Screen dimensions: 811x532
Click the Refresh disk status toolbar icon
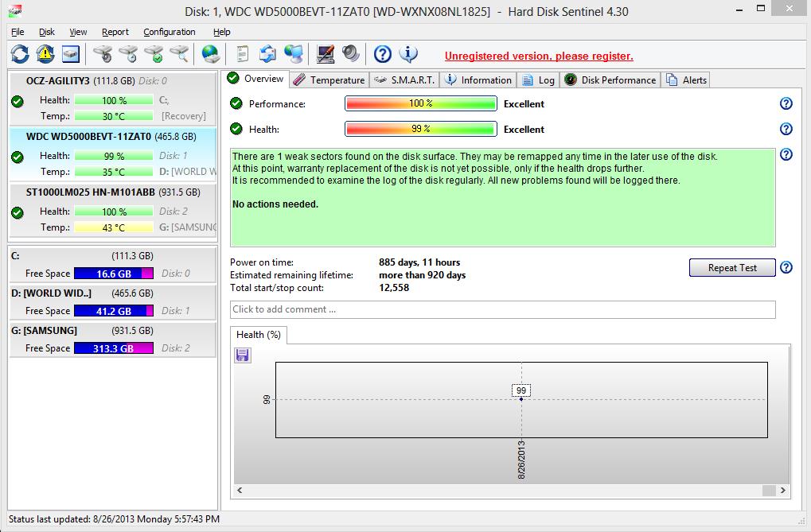pos(20,54)
